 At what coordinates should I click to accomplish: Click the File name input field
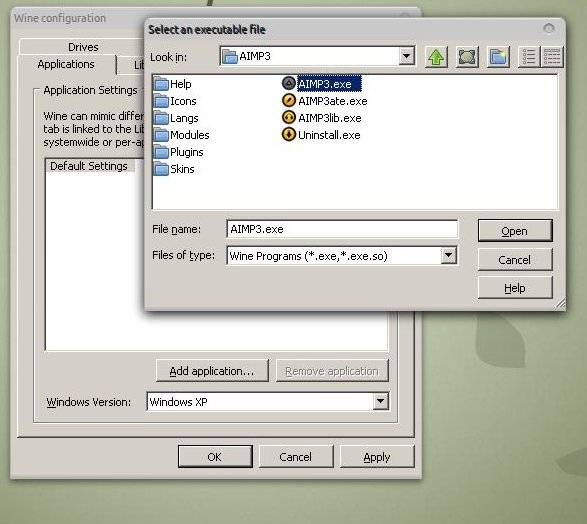coord(342,229)
